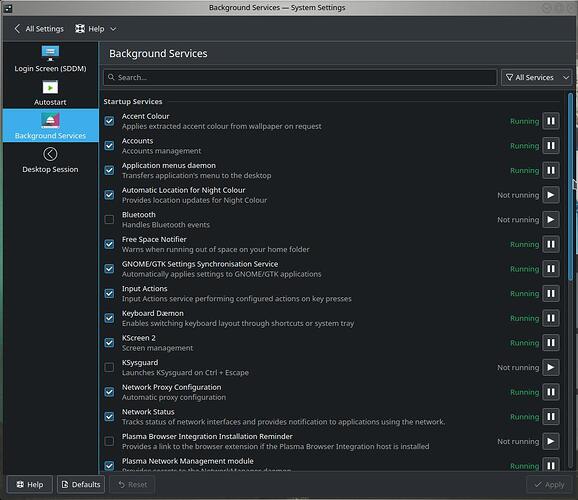This screenshot has width=578, height=500.
Task: Uncheck Keyboard Daemon checkbox
Action: tap(109, 318)
